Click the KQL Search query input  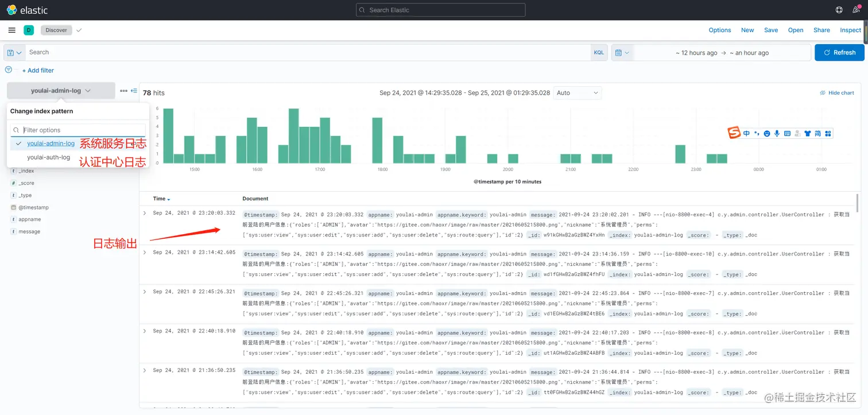[308, 52]
